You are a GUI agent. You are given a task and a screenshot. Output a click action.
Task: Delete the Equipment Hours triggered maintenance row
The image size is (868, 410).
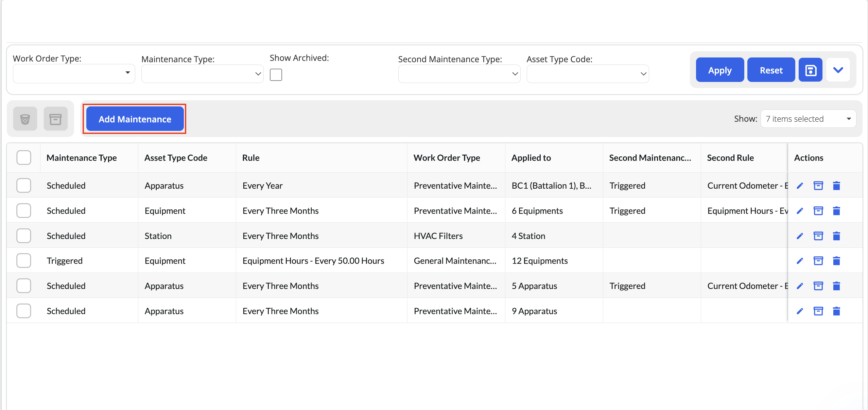[836, 261]
